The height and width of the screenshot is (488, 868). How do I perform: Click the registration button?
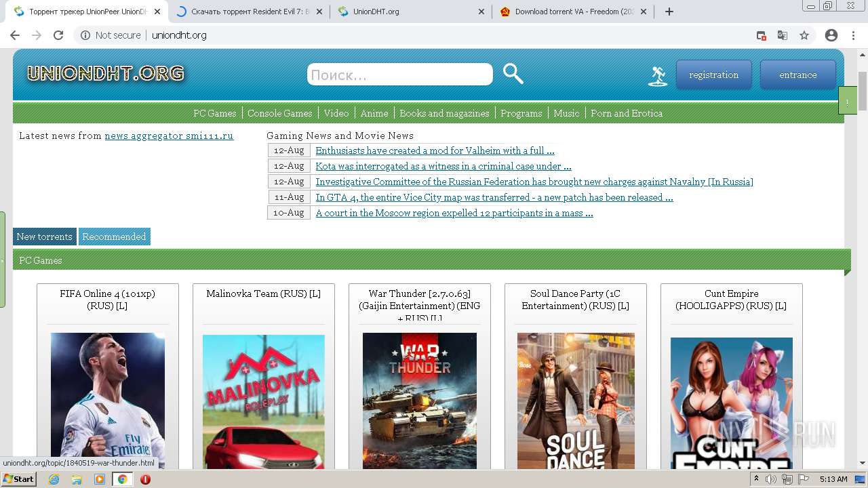(713, 75)
